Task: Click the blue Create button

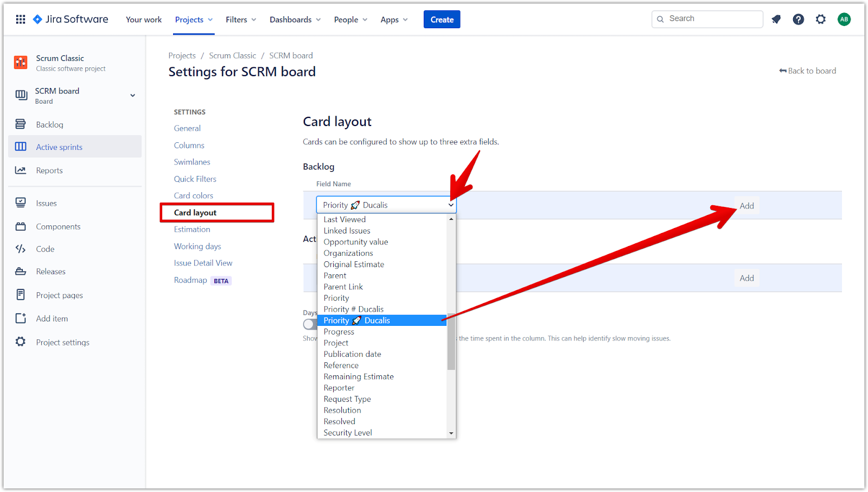Action: pyautogui.click(x=442, y=20)
